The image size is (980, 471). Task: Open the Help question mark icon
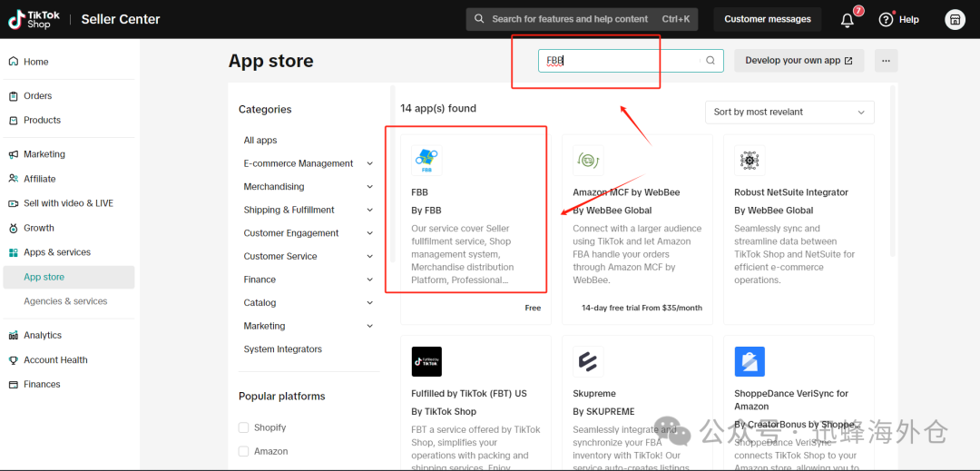(x=886, y=19)
